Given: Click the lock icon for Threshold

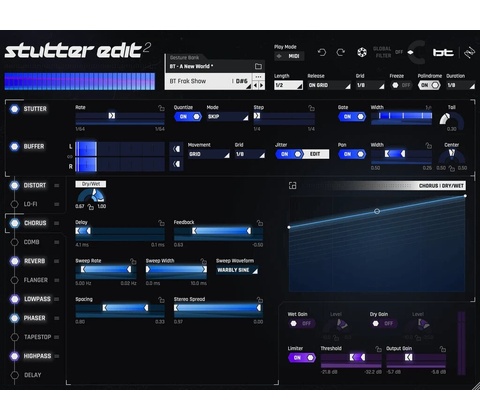Looking at the screenshot, I should 378,349.
